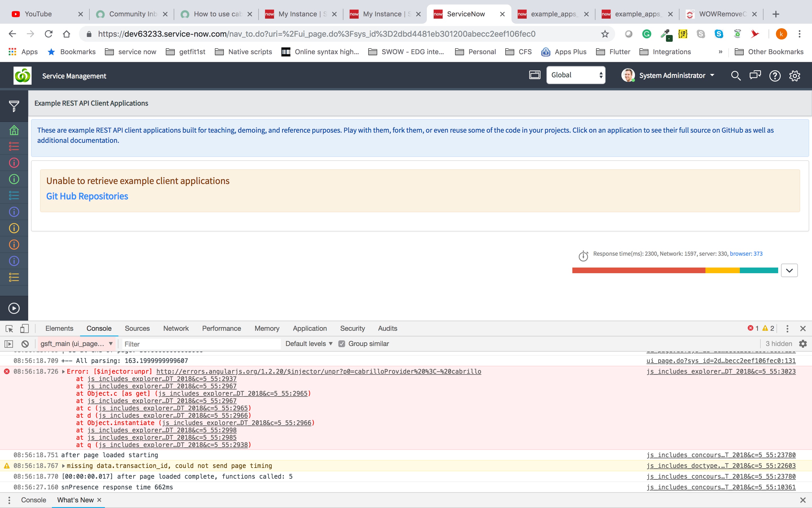Screen dimensions: 812x508
Task: Expand the missing data.transaction_id warning
Action: point(63,466)
